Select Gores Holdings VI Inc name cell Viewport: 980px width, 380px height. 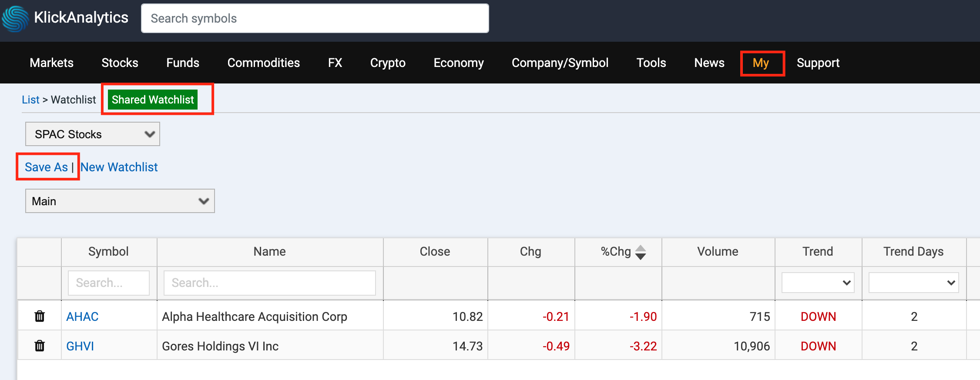[x=220, y=346]
